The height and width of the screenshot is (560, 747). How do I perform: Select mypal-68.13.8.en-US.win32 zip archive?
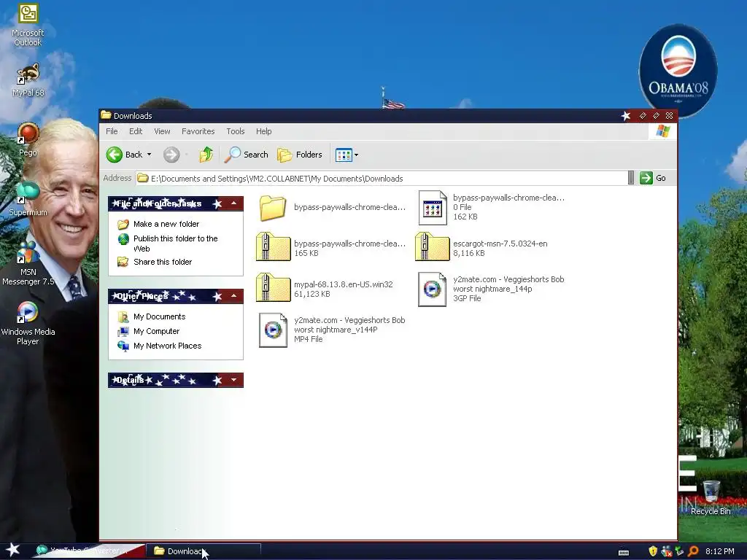pyautogui.click(x=325, y=289)
